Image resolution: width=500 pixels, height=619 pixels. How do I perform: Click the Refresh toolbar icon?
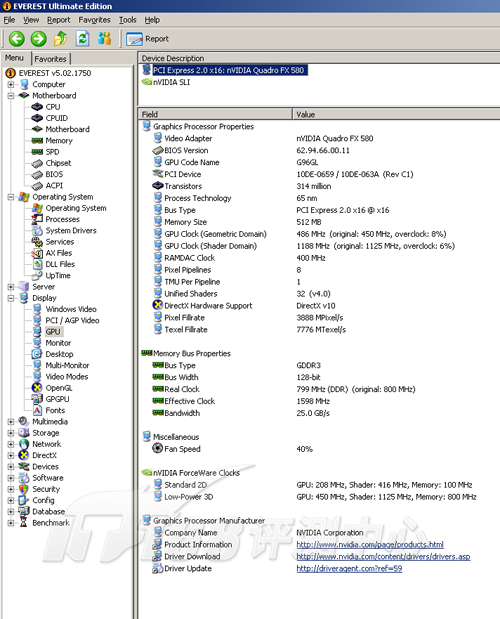82,39
